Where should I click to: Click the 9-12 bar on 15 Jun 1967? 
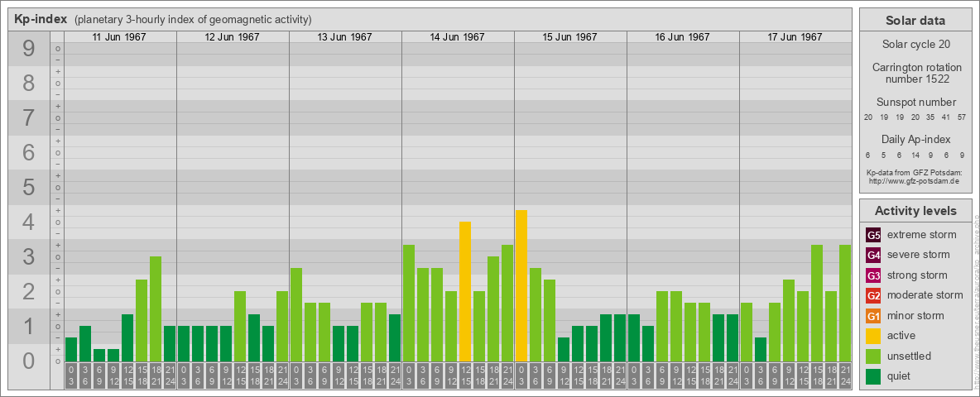pyautogui.click(x=564, y=350)
